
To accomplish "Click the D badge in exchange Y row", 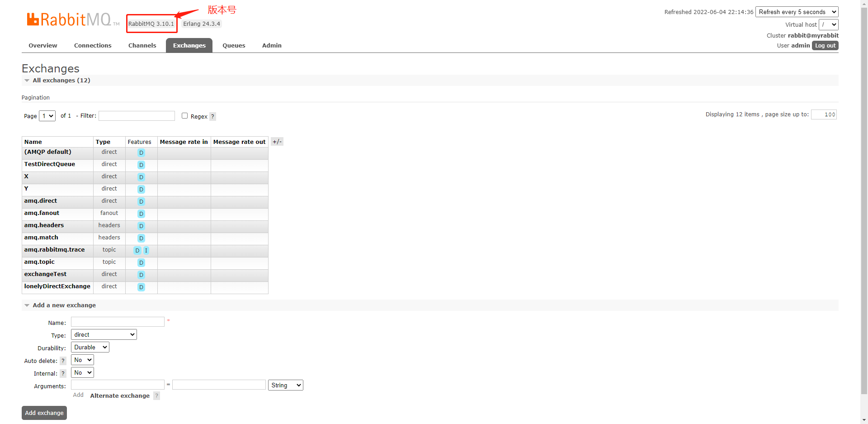I will (141, 190).
